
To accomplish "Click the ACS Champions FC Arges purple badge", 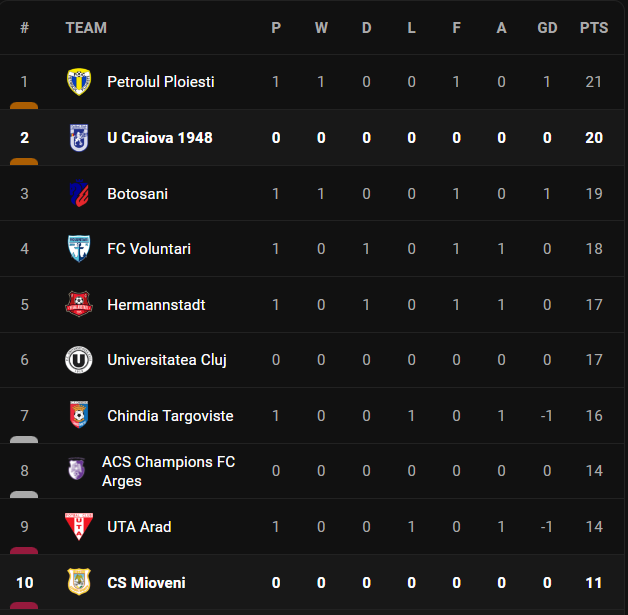I will tap(76, 469).
